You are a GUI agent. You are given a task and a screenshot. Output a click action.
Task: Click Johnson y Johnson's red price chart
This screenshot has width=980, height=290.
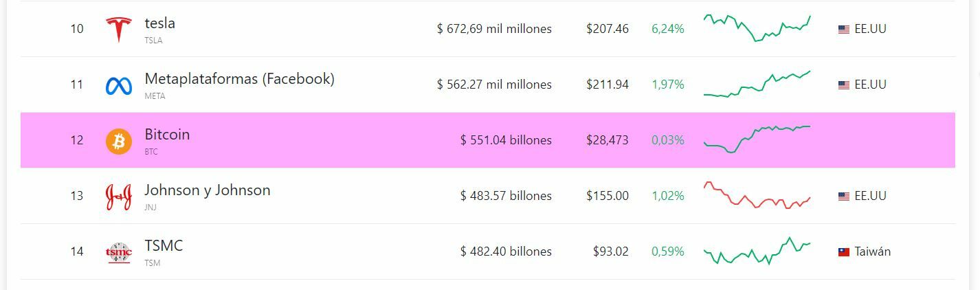[x=757, y=195]
